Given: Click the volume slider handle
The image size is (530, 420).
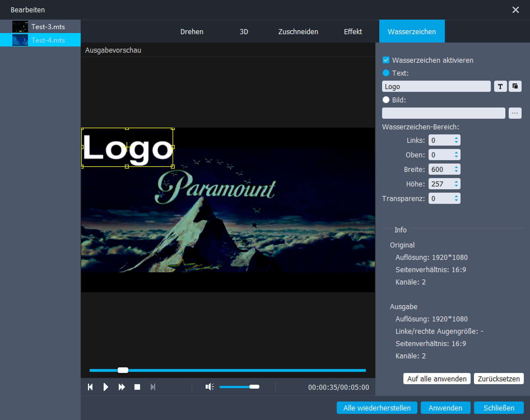Looking at the screenshot, I should click(254, 387).
